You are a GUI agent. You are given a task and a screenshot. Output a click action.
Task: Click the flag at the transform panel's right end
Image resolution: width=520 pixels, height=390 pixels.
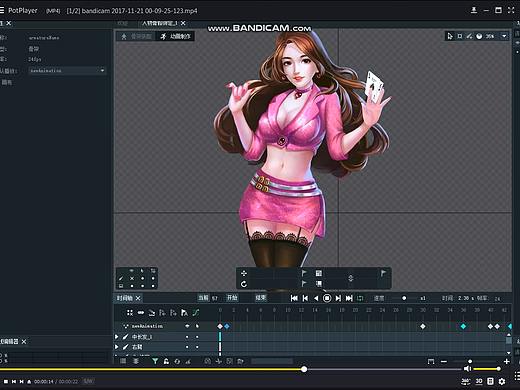point(383,273)
